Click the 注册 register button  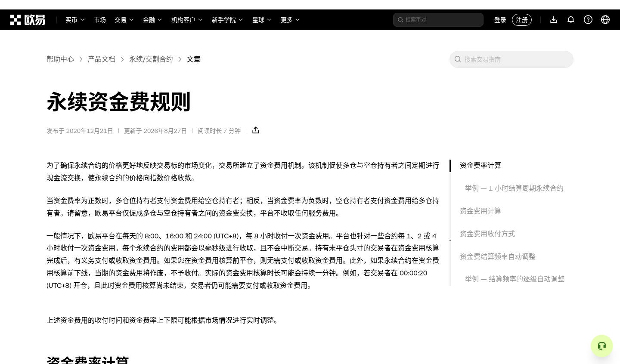(522, 20)
